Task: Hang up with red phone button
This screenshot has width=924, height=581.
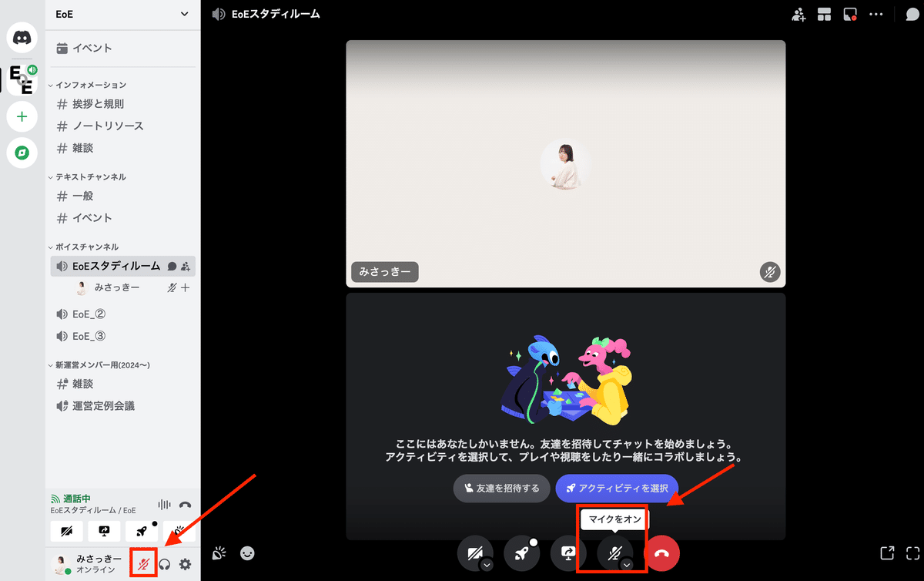Action: (x=661, y=553)
